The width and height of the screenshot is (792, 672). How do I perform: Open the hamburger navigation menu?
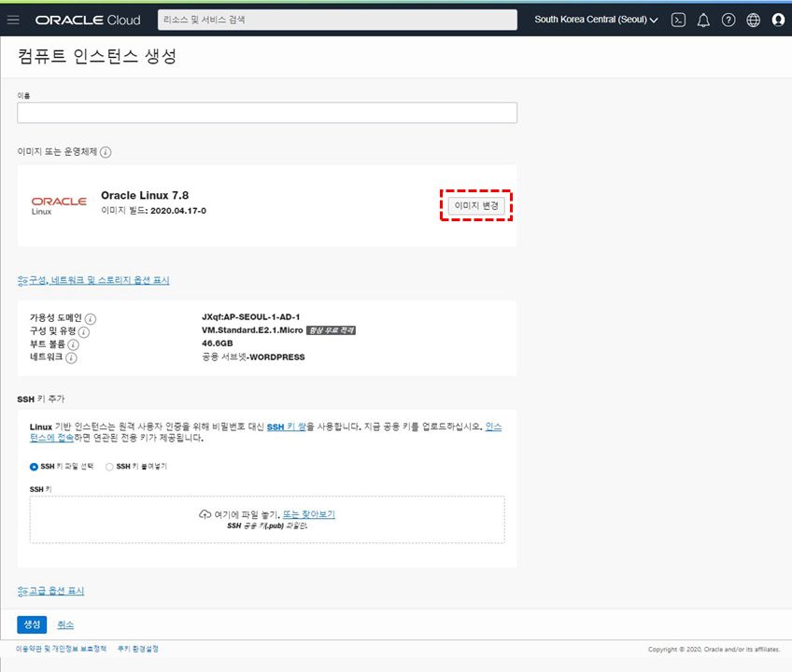tap(13, 20)
